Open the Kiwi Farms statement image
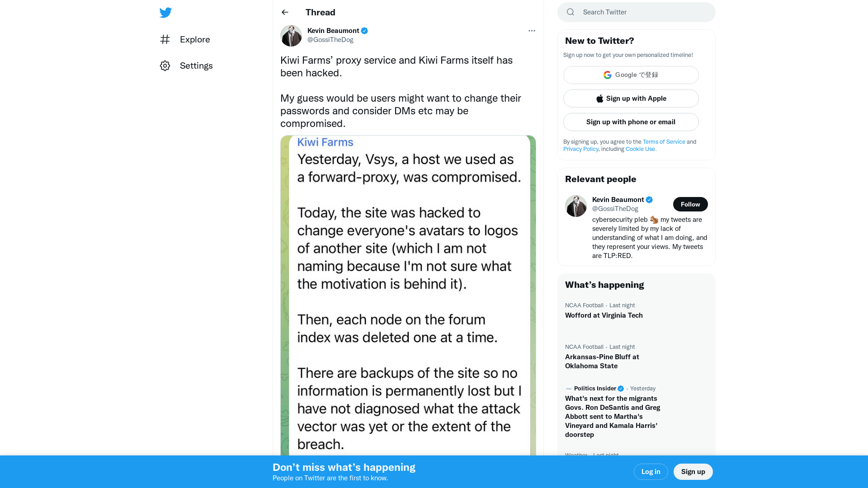Image resolution: width=868 pixels, height=488 pixels. tap(407, 294)
